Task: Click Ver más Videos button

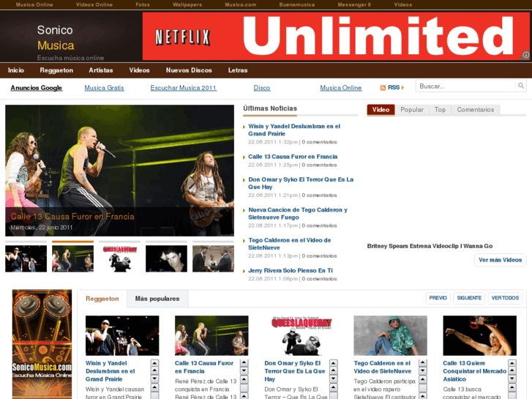Action: click(500, 260)
